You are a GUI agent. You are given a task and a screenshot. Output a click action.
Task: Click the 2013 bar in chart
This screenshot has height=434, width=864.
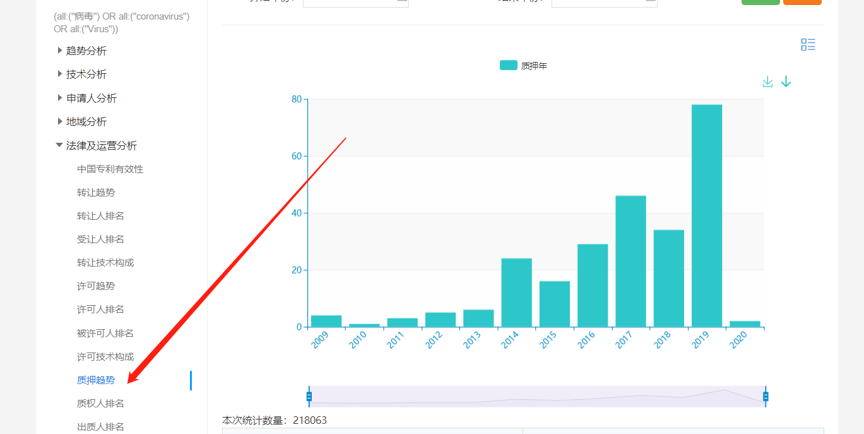tap(478, 318)
